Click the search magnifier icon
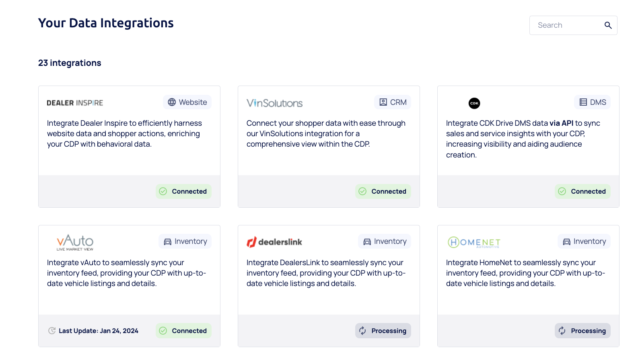This screenshot has width=634, height=364. click(608, 25)
